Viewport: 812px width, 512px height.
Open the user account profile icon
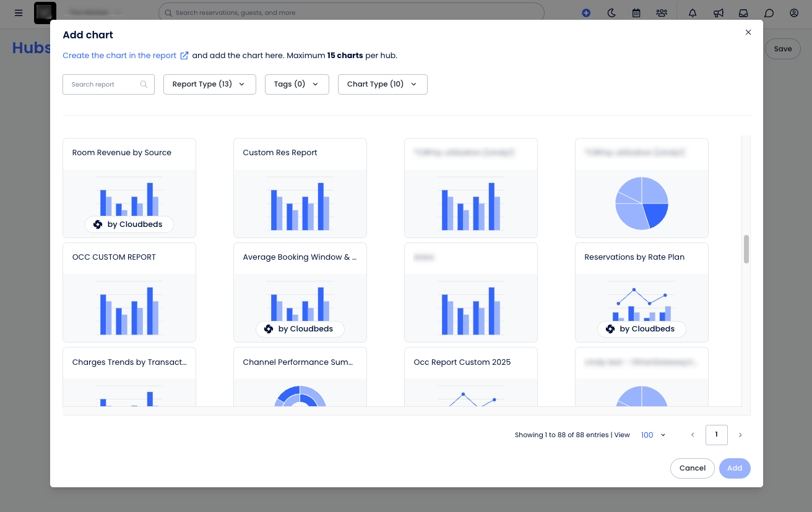(794, 12)
